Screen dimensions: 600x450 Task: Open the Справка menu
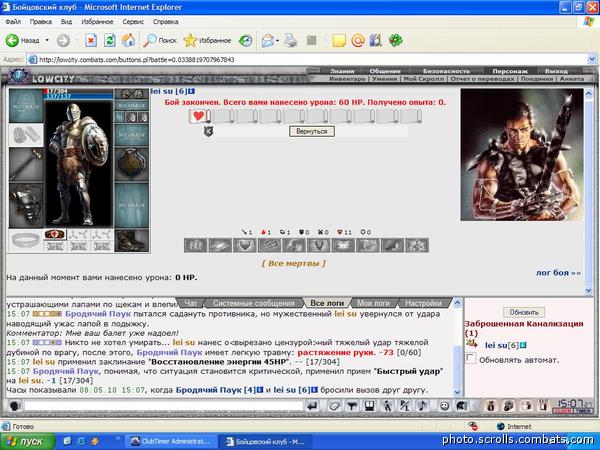tap(166, 22)
